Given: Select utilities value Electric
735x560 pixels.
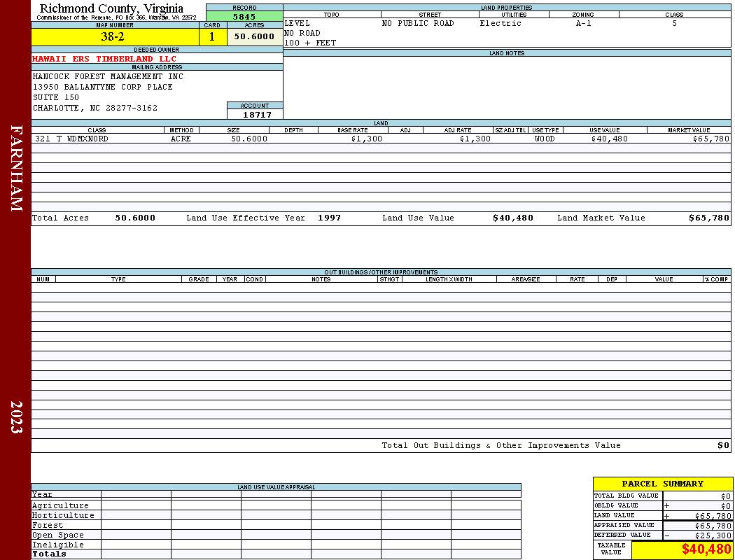Looking at the screenshot, I should pyautogui.click(x=500, y=23).
